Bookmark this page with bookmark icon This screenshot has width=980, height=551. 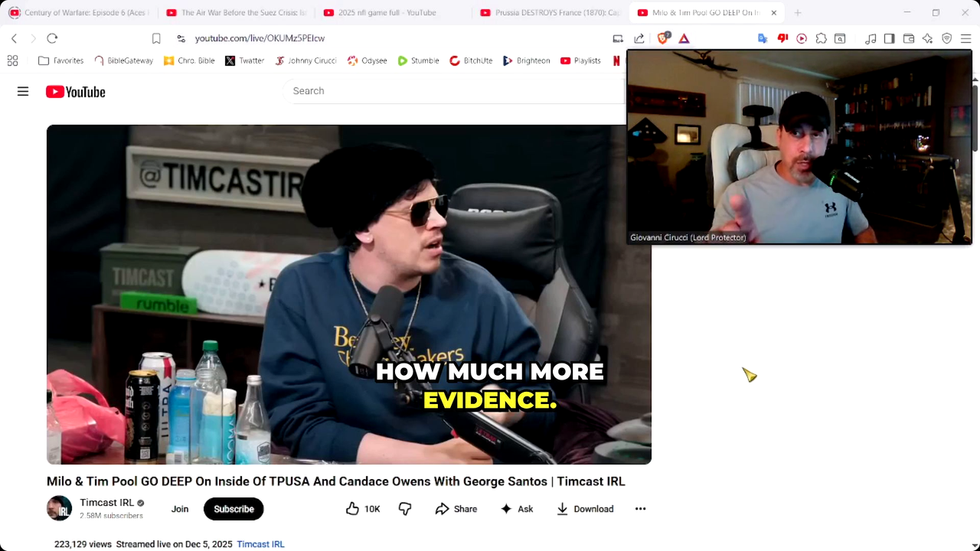tap(156, 38)
